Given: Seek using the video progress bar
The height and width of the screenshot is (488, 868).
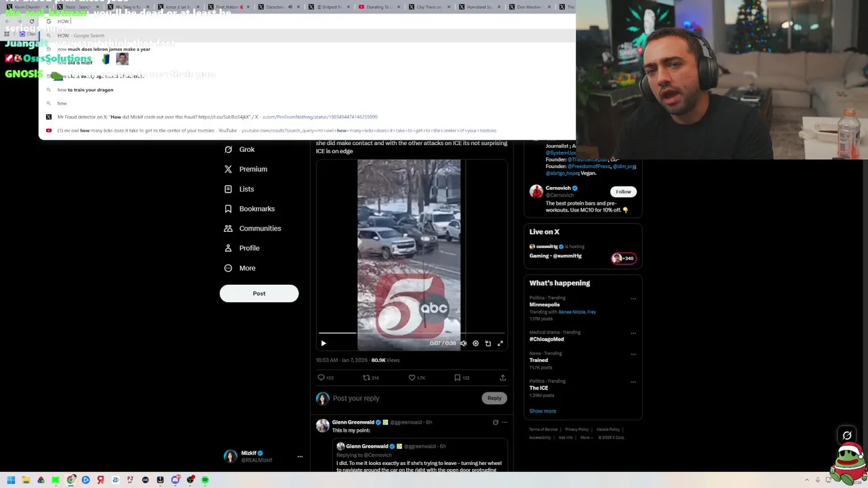Looking at the screenshot, I should [x=412, y=333].
